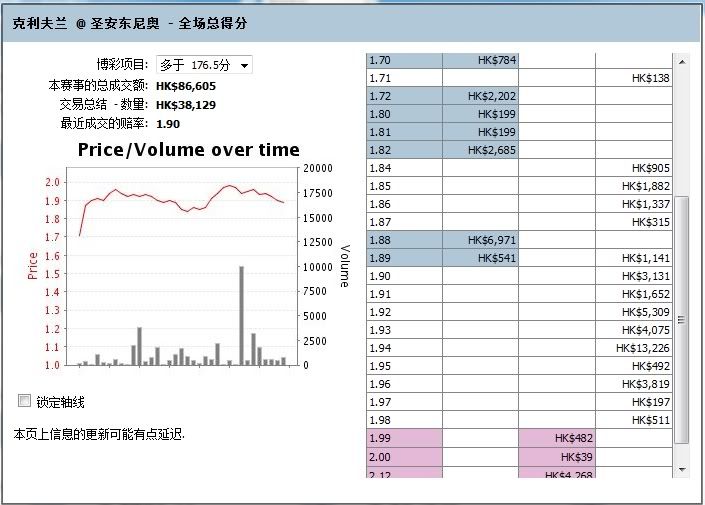Click the scrollbar down arrow on odds table
Viewport: 705px width, 505px height.
[682, 468]
